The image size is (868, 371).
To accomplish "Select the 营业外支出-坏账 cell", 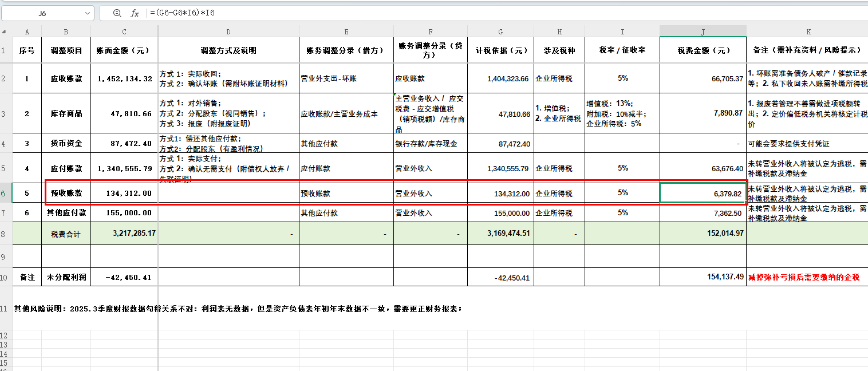I will 346,78.
